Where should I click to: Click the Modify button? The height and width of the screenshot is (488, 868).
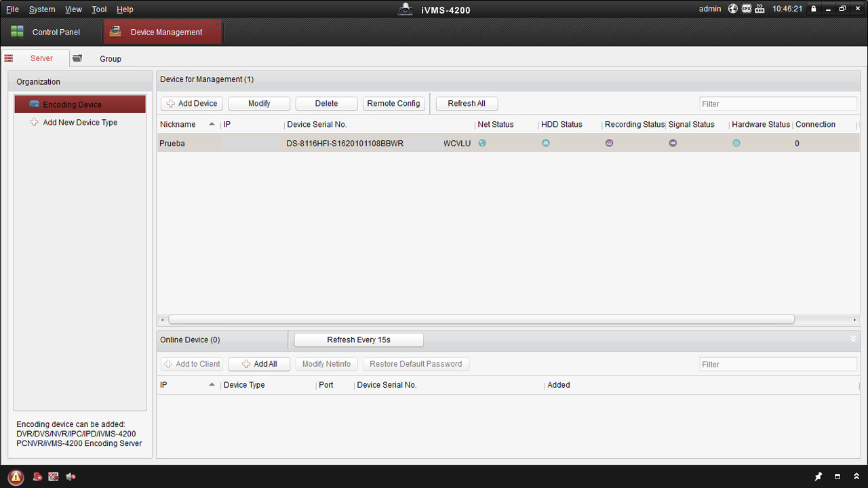259,104
